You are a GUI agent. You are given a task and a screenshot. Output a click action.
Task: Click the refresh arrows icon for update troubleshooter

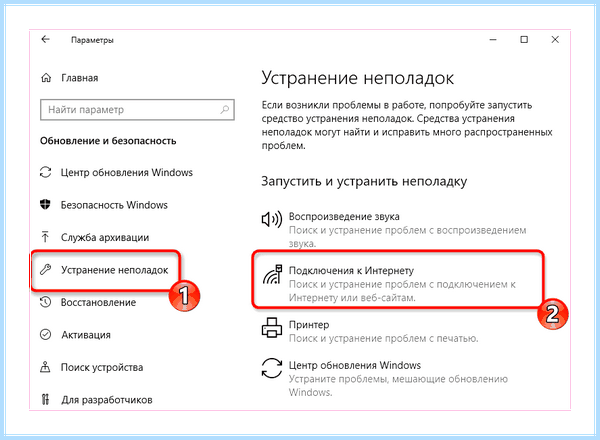pyautogui.click(x=272, y=368)
